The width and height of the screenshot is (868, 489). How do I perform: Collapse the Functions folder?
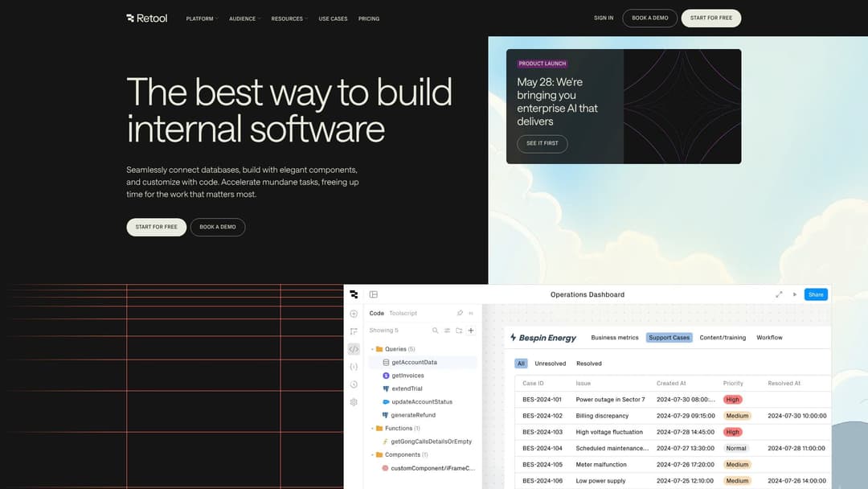click(372, 429)
